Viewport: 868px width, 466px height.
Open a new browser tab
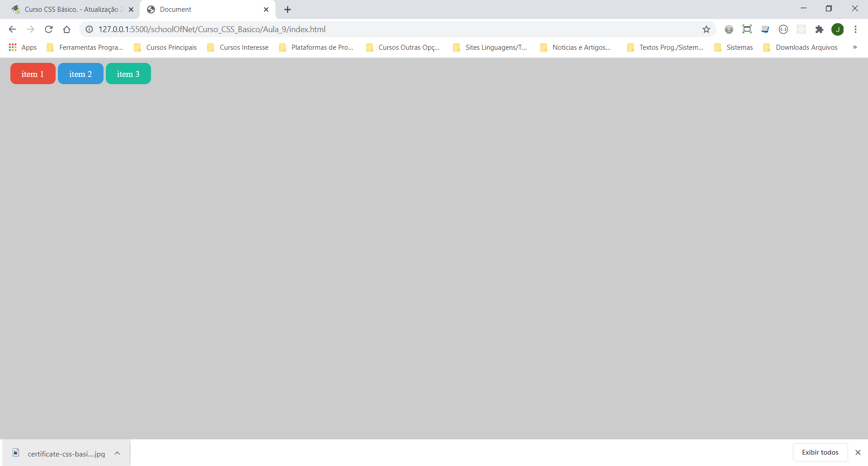pos(288,10)
